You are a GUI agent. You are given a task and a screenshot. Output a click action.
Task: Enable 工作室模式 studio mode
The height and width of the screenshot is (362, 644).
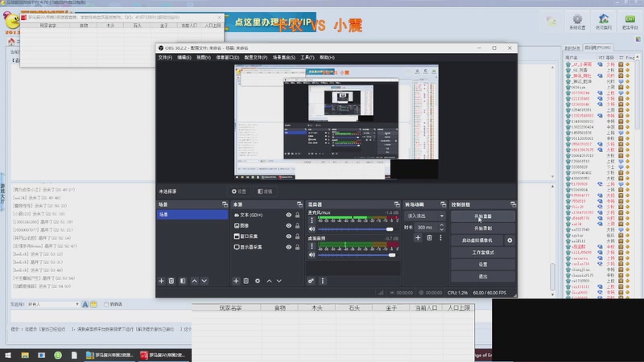(x=482, y=253)
